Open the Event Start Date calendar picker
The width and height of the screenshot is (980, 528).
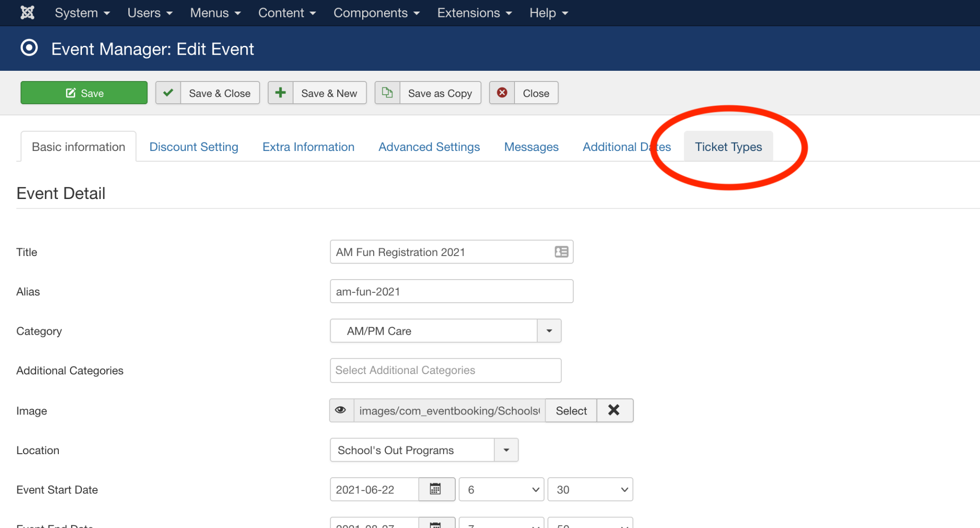436,489
